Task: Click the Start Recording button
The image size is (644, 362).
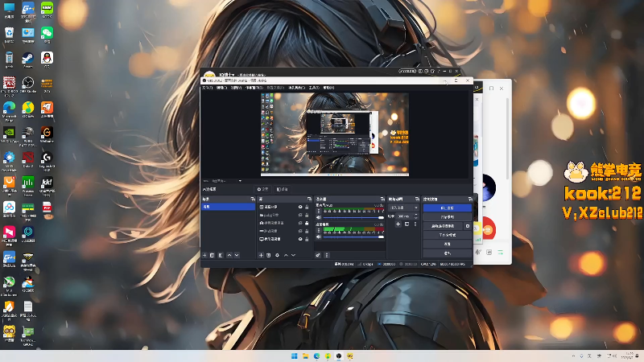Action: pyautogui.click(x=447, y=217)
